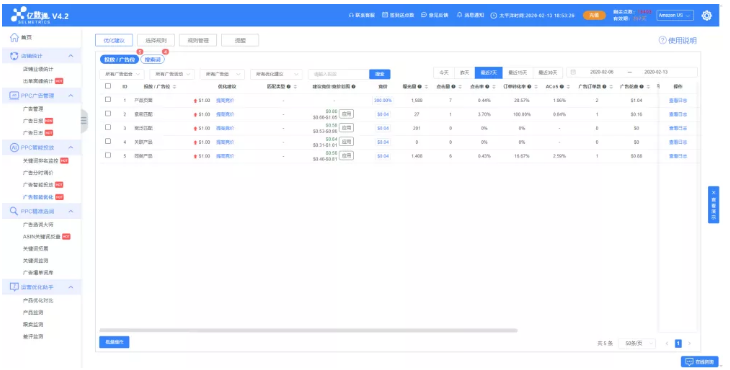Click the magnifier icon of PPC精准选词

click(x=14, y=211)
